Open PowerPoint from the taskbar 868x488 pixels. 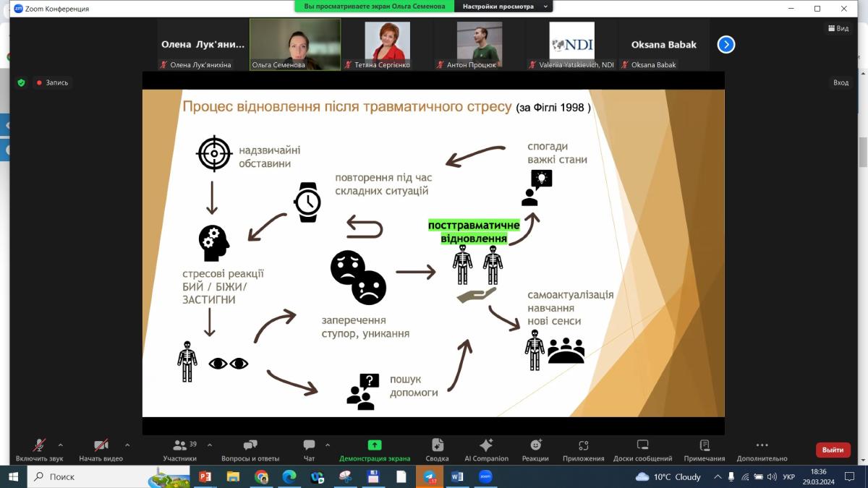click(204, 476)
